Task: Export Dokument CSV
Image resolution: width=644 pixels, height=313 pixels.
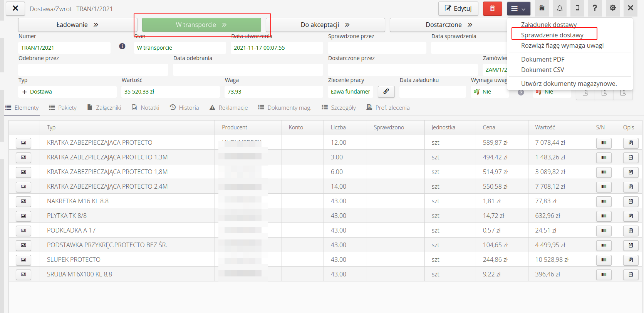Action: pyautogui.click(x=542, y=70)
